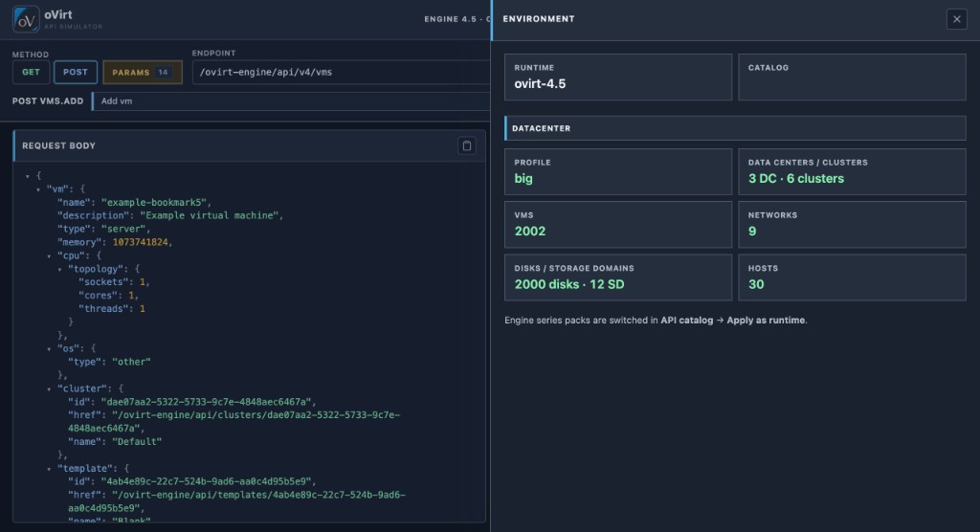Image resolution: width=980 pixels, height=532 pixels.
Task: Click the 2000 disks · 12 SD value
Action: (x=568, y=284)
